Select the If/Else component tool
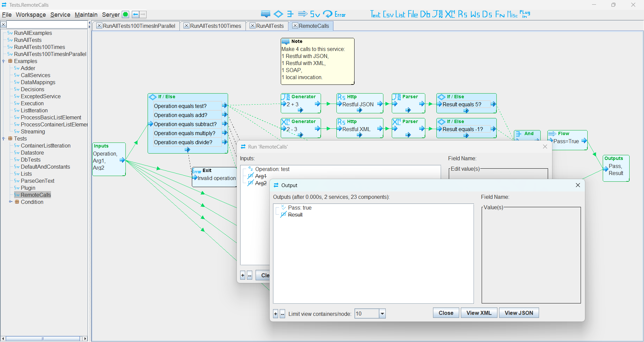Screen dimensions: 644x342 278,14
